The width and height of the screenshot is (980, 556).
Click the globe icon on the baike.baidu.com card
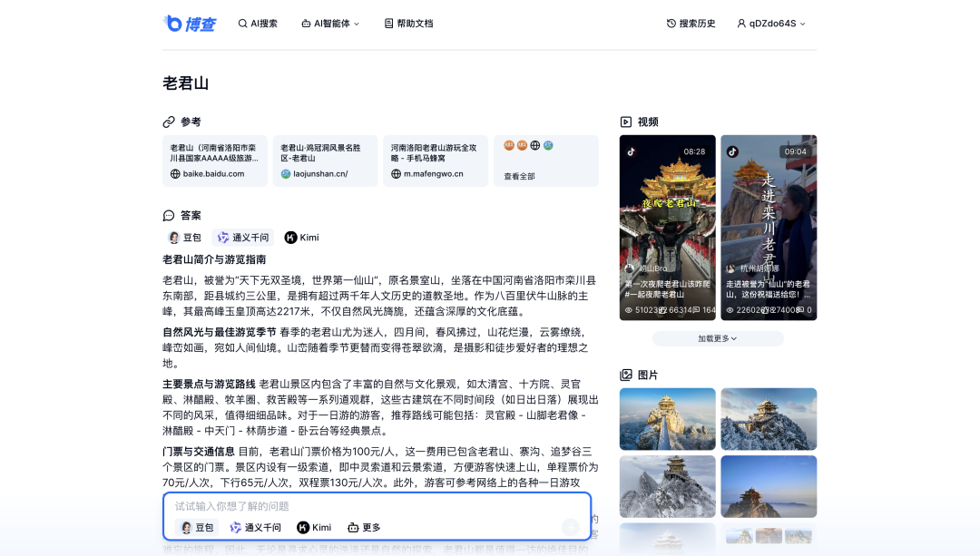(175, 173)
